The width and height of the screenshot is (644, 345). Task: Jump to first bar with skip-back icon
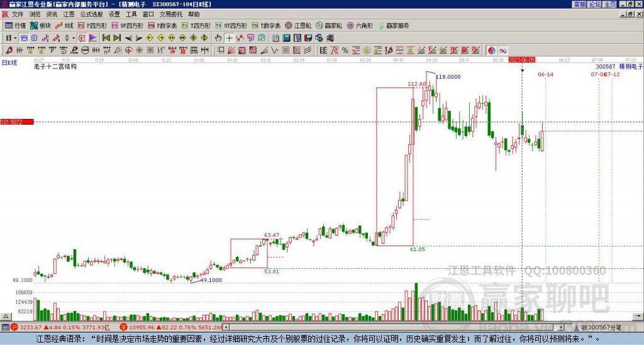click(x=106, y=38)
